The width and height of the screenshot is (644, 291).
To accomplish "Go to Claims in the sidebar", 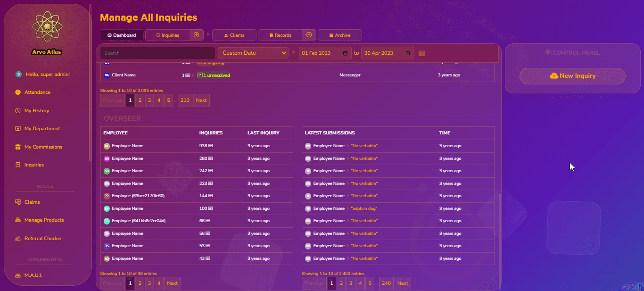I will 32,202.
